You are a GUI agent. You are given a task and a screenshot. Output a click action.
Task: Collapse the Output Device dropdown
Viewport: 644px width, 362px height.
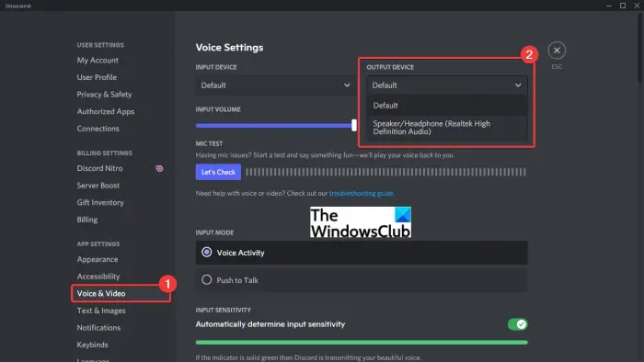(447, 85)
